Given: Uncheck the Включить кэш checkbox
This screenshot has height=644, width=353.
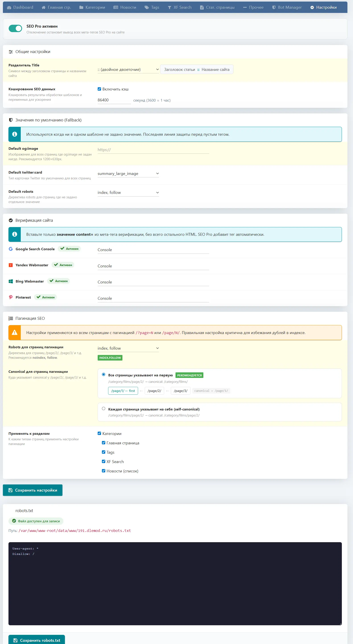Looking at the screenshot, I should 99,89.
